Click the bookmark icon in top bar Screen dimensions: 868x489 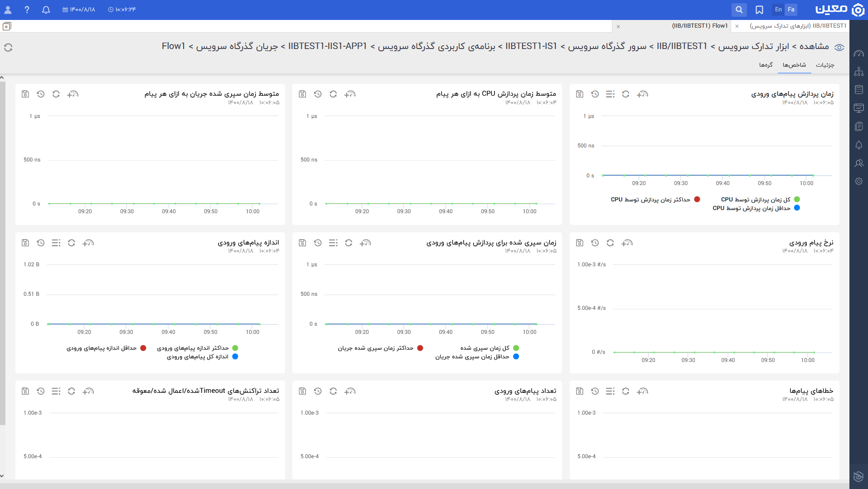coord(759,10)
